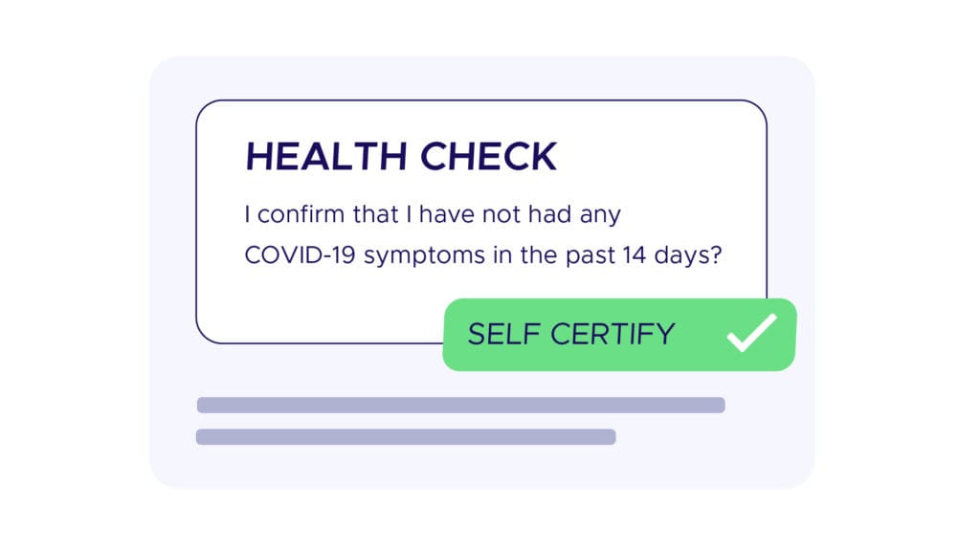Click the light lavender outer panel background
This screenshot has height=551, width=980.
482,466
